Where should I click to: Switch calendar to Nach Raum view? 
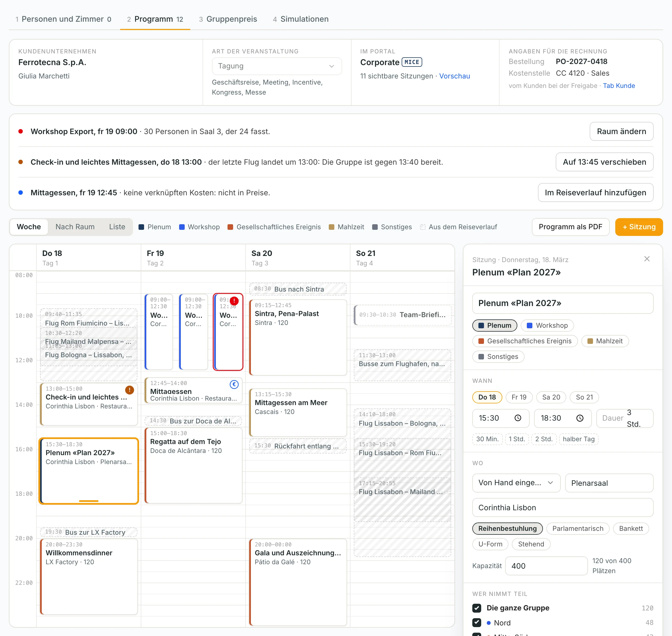(75, 227)
